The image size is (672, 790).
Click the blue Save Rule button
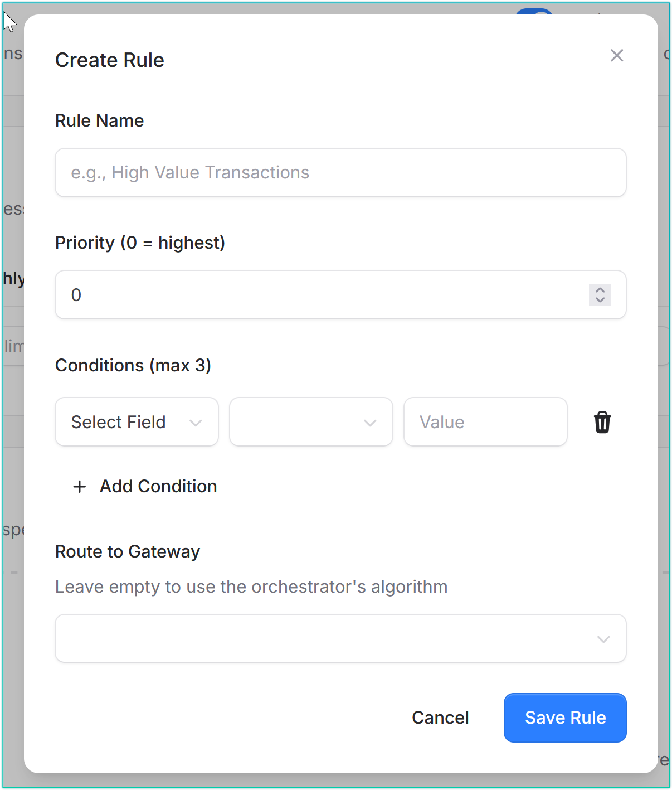point(565,718)
